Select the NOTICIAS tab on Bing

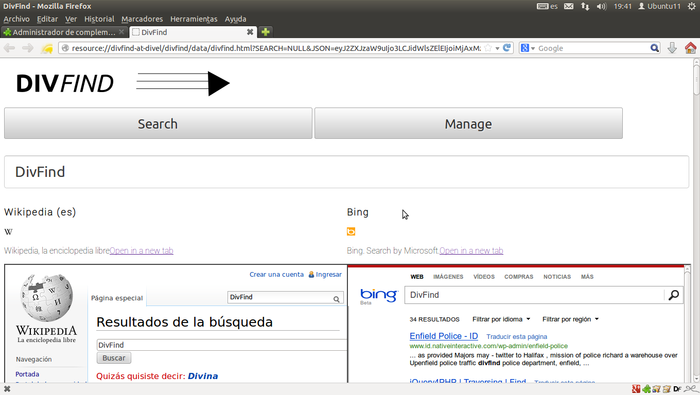click(x=557, y=277)
